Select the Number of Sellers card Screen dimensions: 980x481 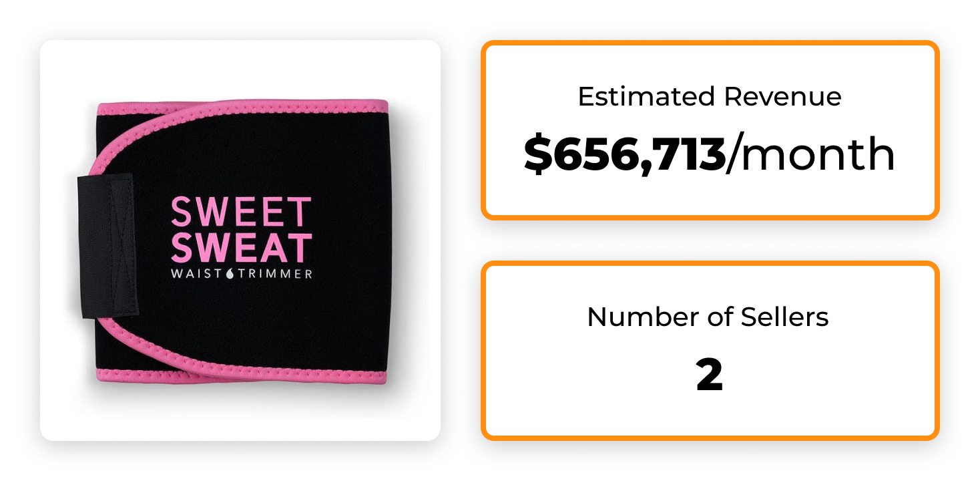[710, 350]
